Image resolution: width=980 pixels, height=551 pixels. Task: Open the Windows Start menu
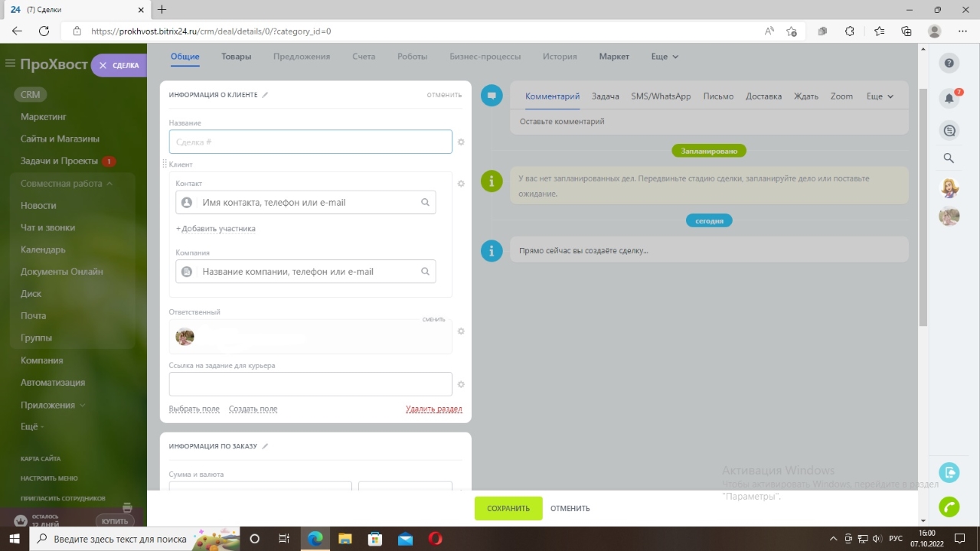(15, 539)
